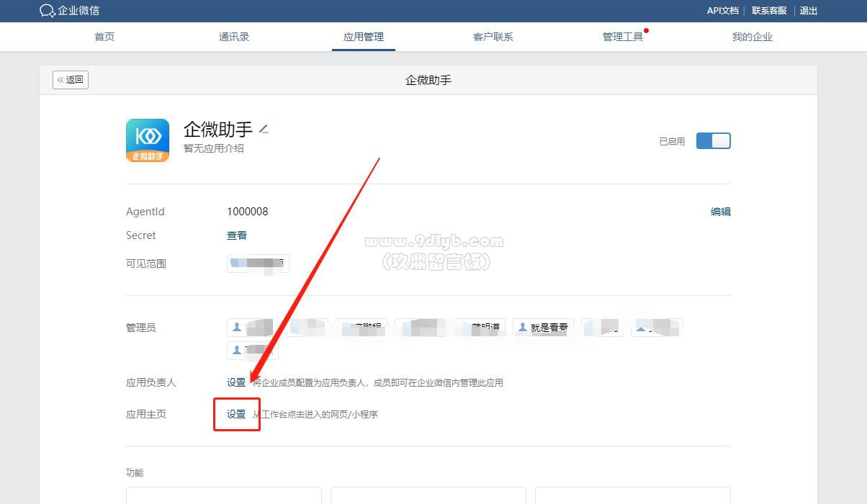Image resolution: width=867 pixels, height=504 pixels.
Task: Click the 可见范围 member box
Action: pyautogui.click(x=258, y=264)
